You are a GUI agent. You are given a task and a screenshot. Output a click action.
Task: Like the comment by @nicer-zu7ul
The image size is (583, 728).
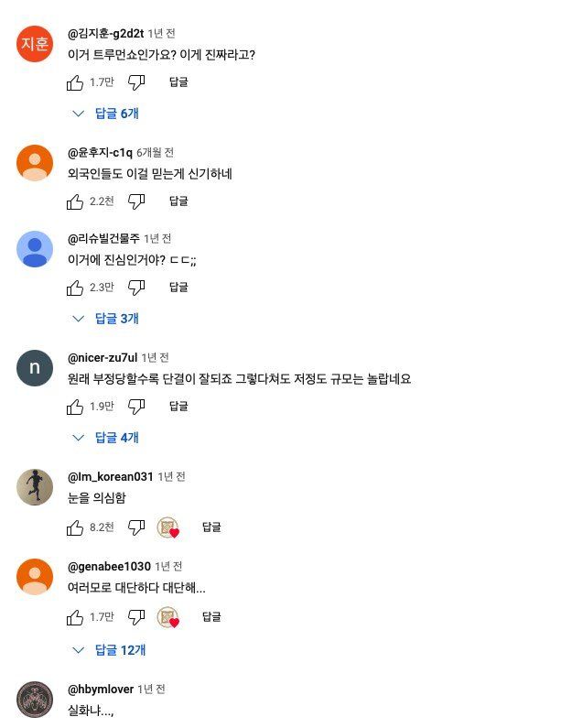pos(75,407)
